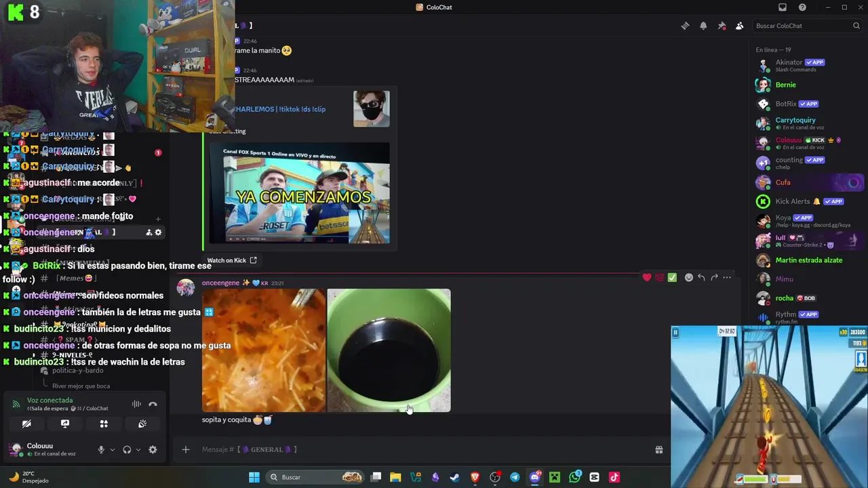
Task: Open the soundboard button
Action: click(x=142, y=424)
